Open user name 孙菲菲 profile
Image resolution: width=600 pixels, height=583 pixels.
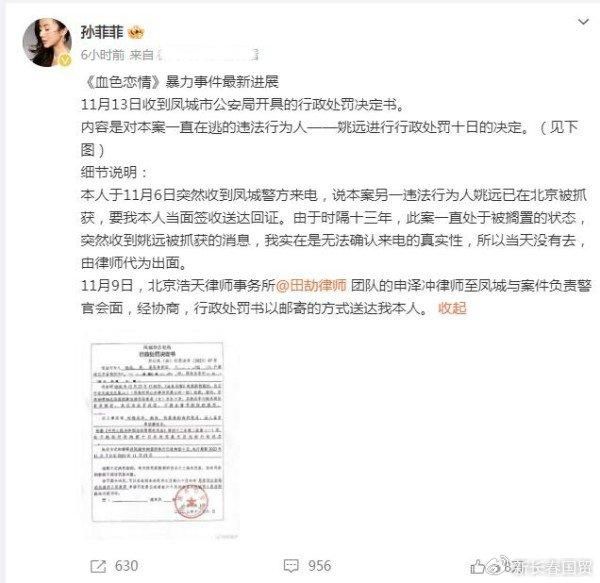coord(102,33)
